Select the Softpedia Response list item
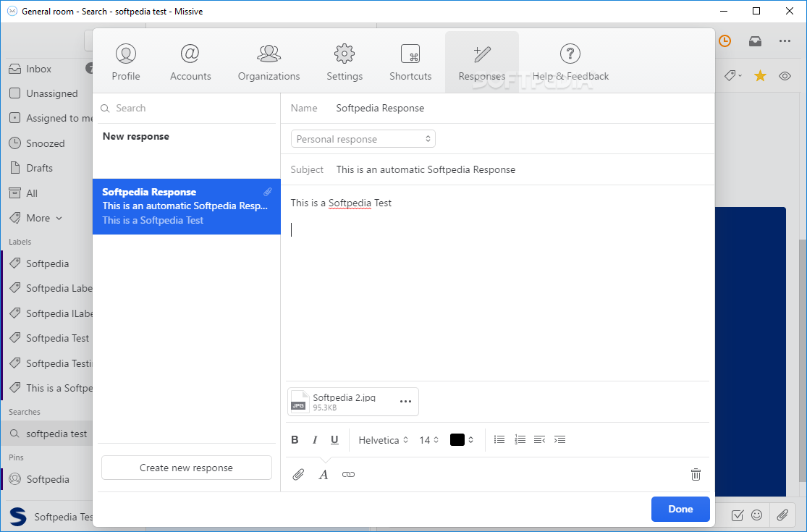 pos(186,206)
